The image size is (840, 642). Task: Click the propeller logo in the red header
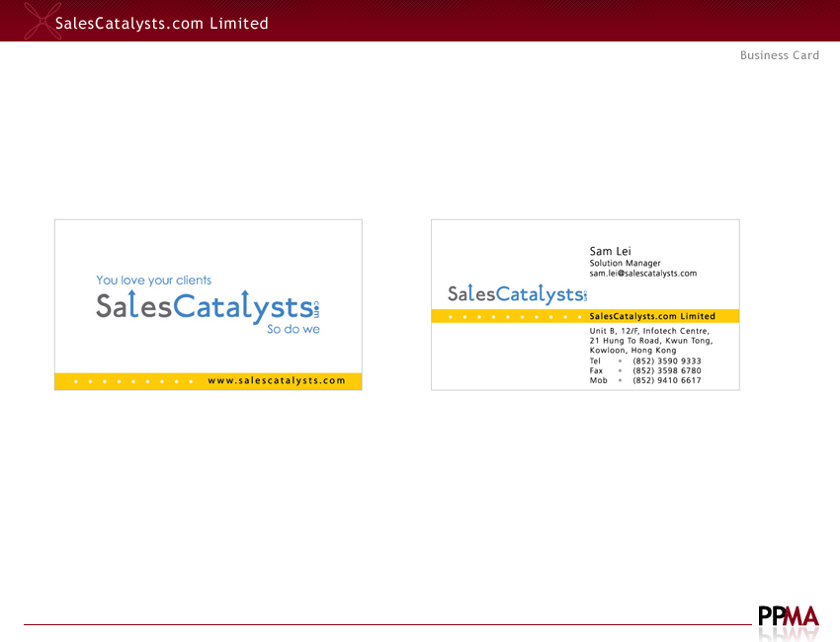pyautogui.click(x=42, y=21)
